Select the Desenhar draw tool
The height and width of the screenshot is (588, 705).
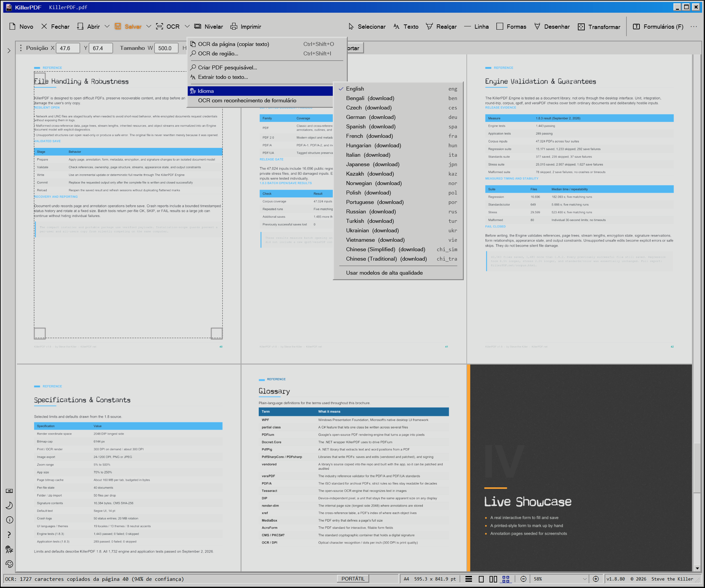pyautogui.click(x=552, y=26)
